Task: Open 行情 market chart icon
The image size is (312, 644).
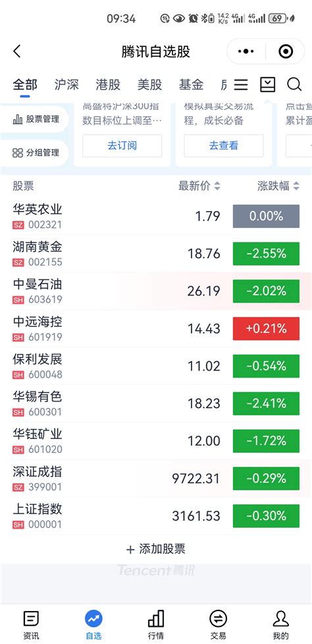Action: (x=156, y=625)
